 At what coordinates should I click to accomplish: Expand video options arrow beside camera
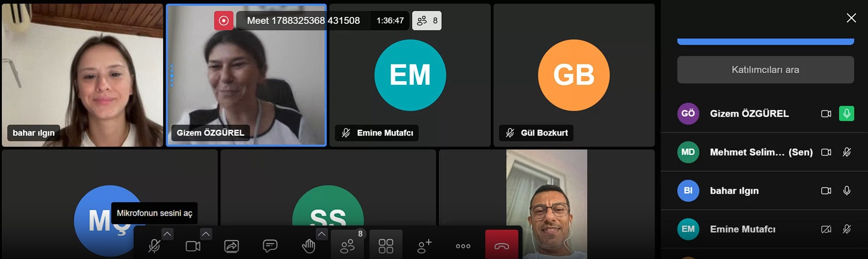point(206,234)
